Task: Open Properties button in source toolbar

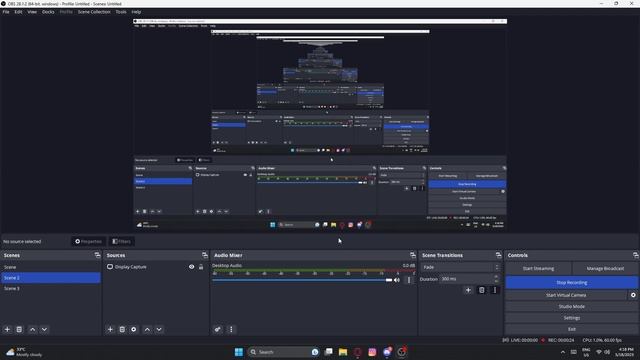Action: click(88, 241)
